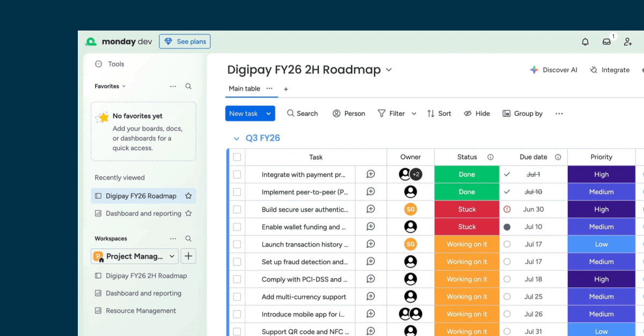Add a new item to workspace
Image resolution: width=644 pixels, height=336 pixels.
pos(188,256)
